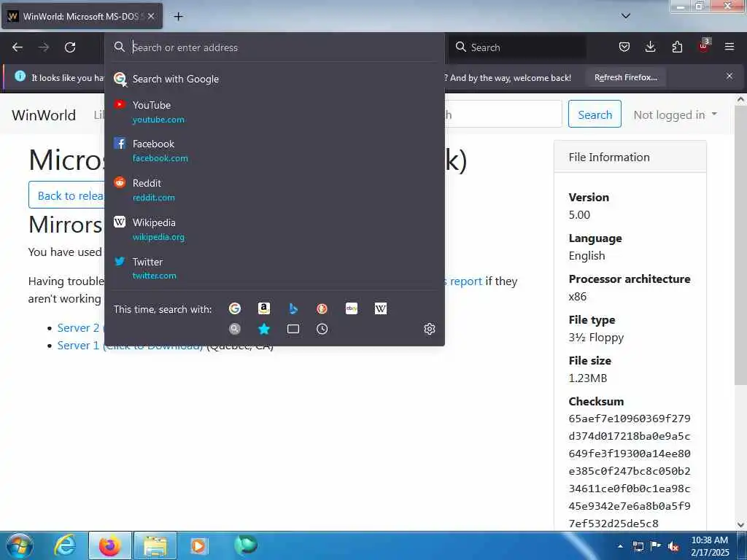Go back to previous page
This screenshot has height=560, width=747.
pyautogui.click(x=18, y=47)
